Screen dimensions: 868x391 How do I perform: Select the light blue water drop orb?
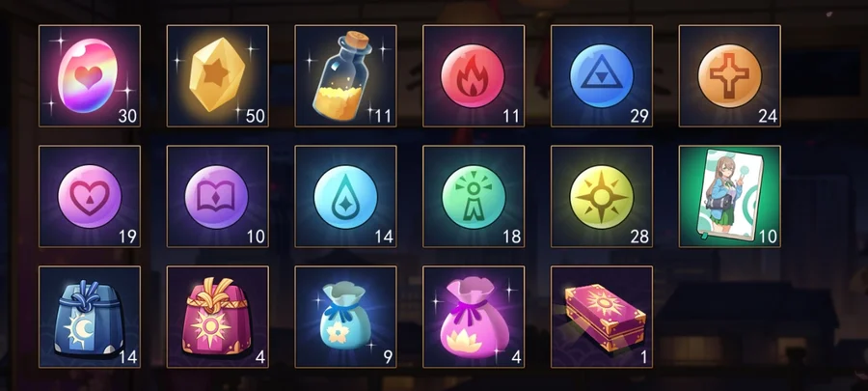345,197
